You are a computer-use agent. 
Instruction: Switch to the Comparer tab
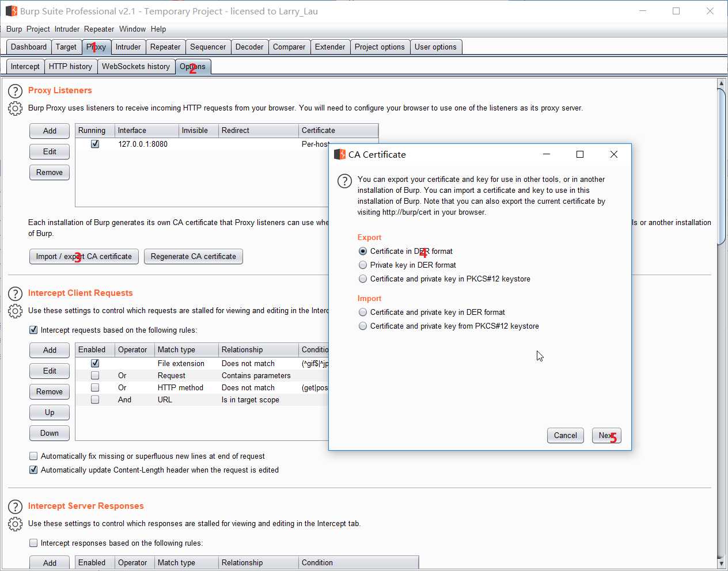[289, 47]
